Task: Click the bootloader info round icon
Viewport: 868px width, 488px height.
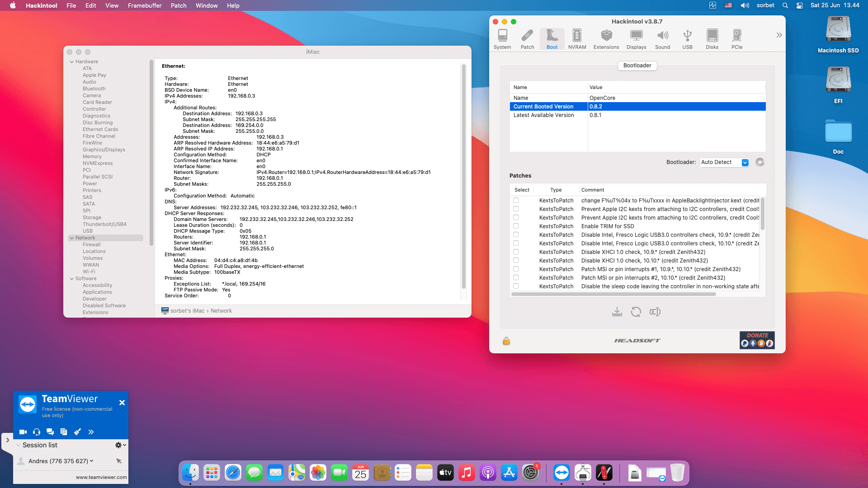Action: tap(760, 162)
